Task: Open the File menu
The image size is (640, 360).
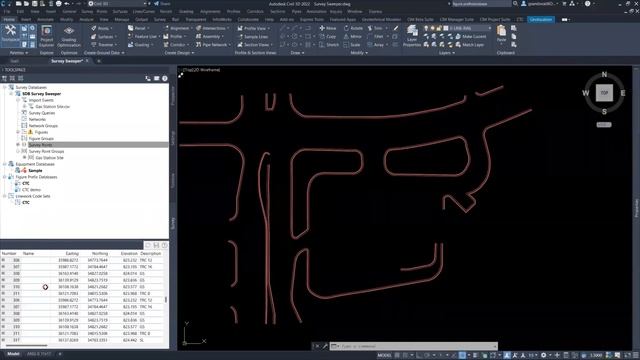Action: pyautogui.click(x=7, y=11)
